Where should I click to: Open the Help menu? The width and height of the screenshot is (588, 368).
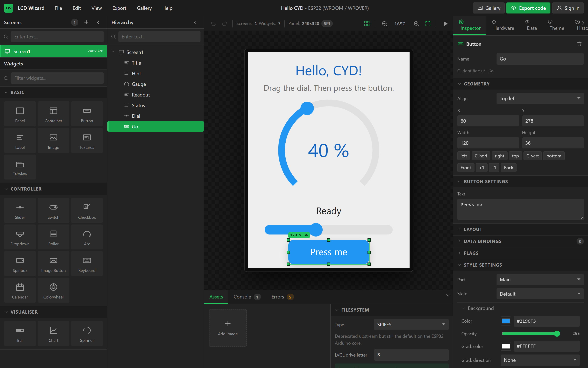click(x=167, y=8)
